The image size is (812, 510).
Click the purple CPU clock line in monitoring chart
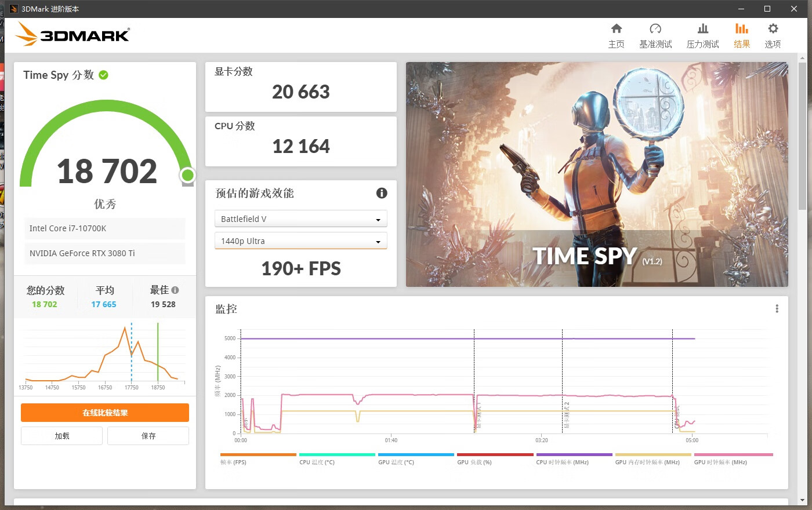[467, 338]
